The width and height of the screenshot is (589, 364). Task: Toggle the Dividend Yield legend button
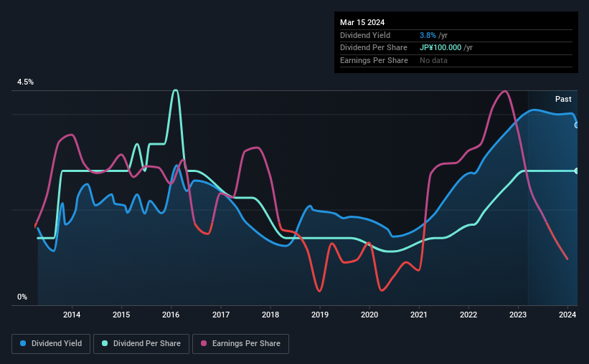[x=51, y=344]
